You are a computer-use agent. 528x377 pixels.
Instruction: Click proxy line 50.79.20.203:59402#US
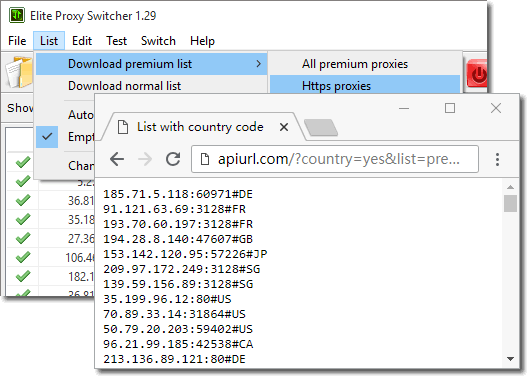(x=178, y=329)
